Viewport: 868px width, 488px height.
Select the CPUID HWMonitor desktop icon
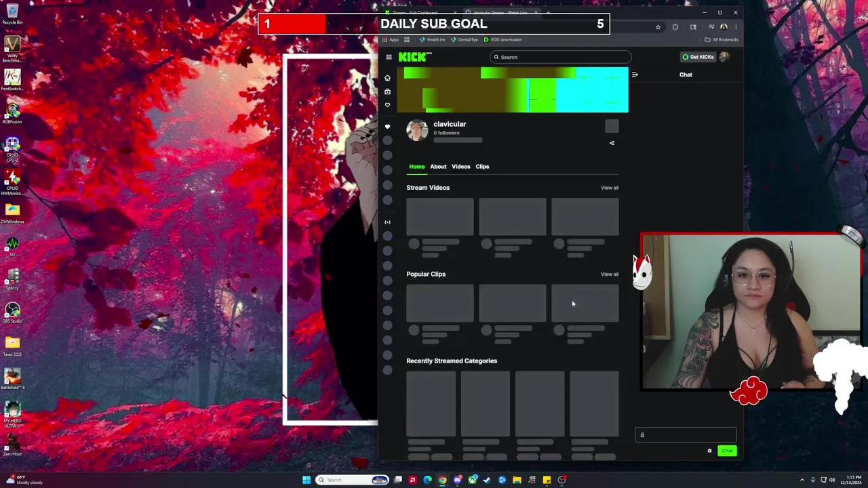[x=12, y=182]
